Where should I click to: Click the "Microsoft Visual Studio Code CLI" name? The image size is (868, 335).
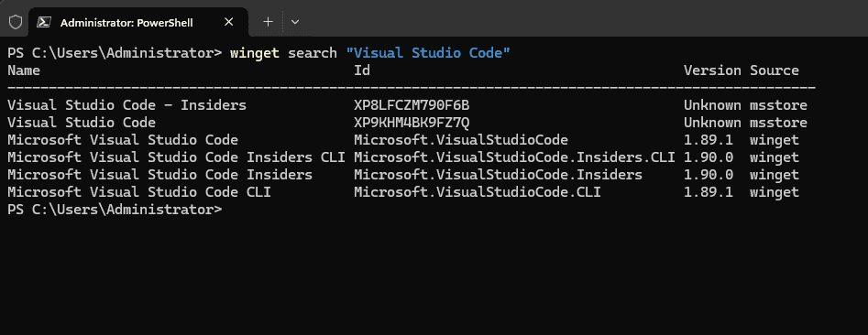pyautogui.click(x=139, y=192)
